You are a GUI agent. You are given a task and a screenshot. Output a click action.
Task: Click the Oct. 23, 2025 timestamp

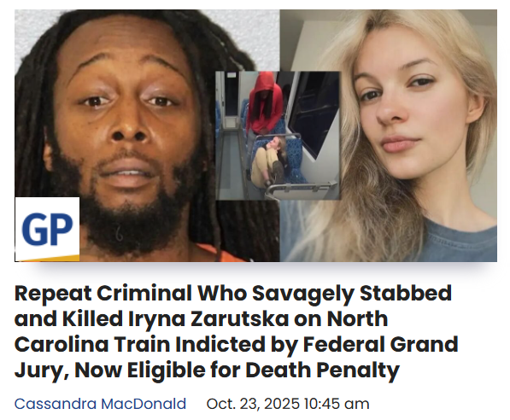(x=288, y=404)
